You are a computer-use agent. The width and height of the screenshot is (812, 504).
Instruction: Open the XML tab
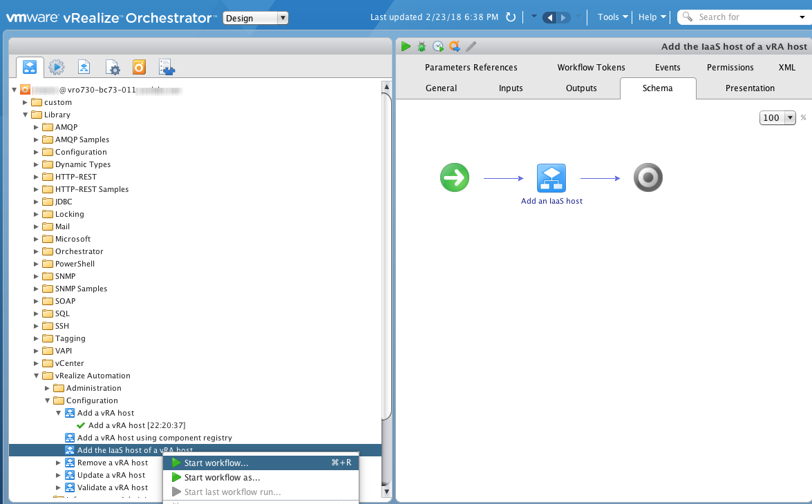(786, 67)
